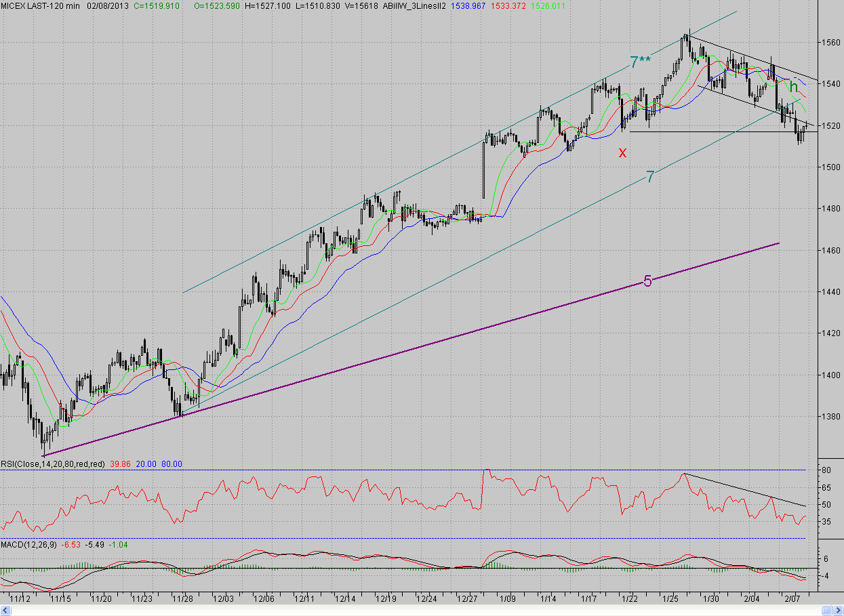Click the green 'h' marker label
Viewport: 844px width, 616px height.
792,87
